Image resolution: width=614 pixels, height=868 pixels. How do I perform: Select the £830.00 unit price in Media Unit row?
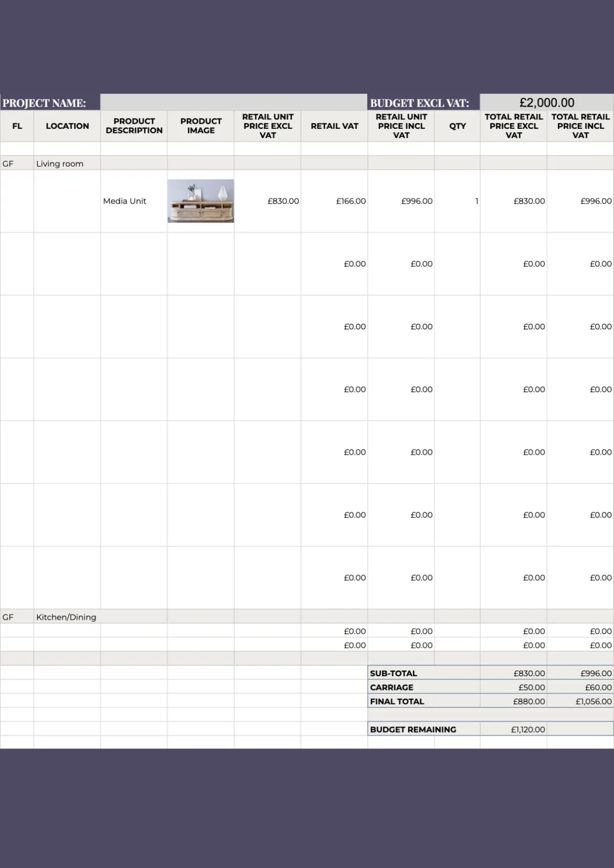(x=268, y=201)
